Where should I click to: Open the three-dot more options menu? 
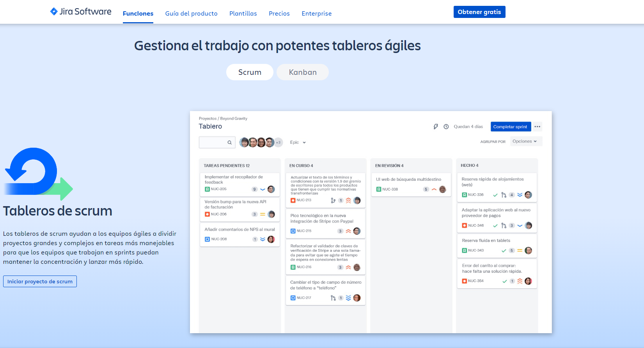tap(538, 127)
